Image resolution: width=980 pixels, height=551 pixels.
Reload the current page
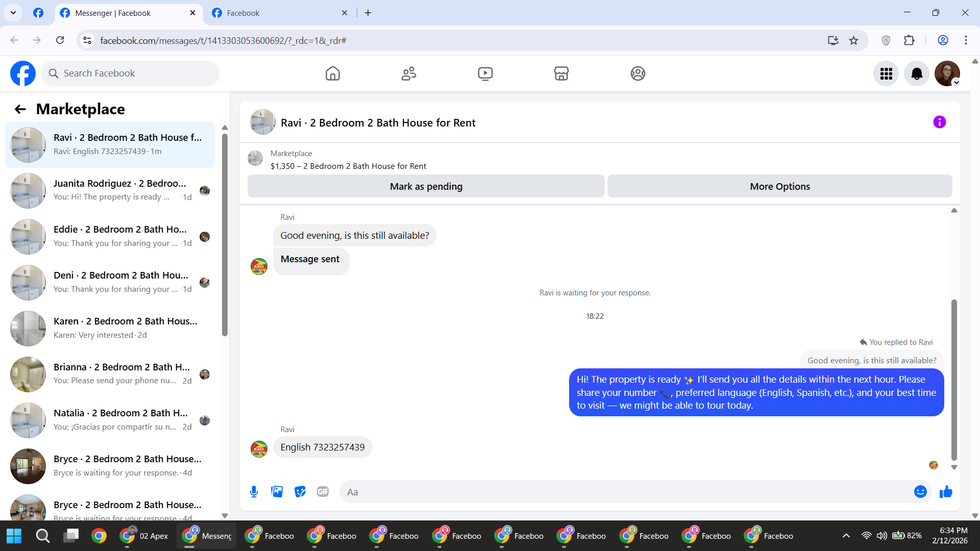click(x=60, y=40)
